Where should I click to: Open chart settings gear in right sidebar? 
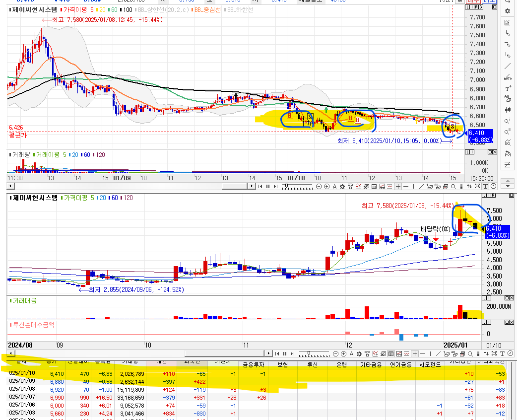[508, 11]
